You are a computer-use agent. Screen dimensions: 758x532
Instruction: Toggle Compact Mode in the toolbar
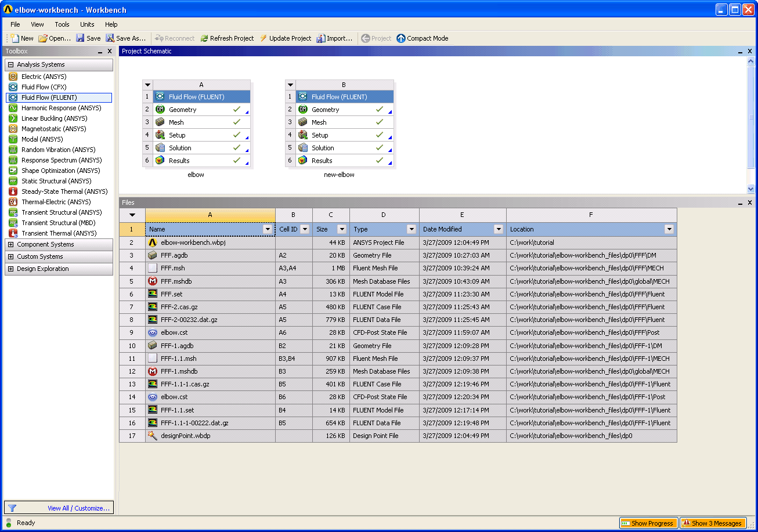[423, 38]
